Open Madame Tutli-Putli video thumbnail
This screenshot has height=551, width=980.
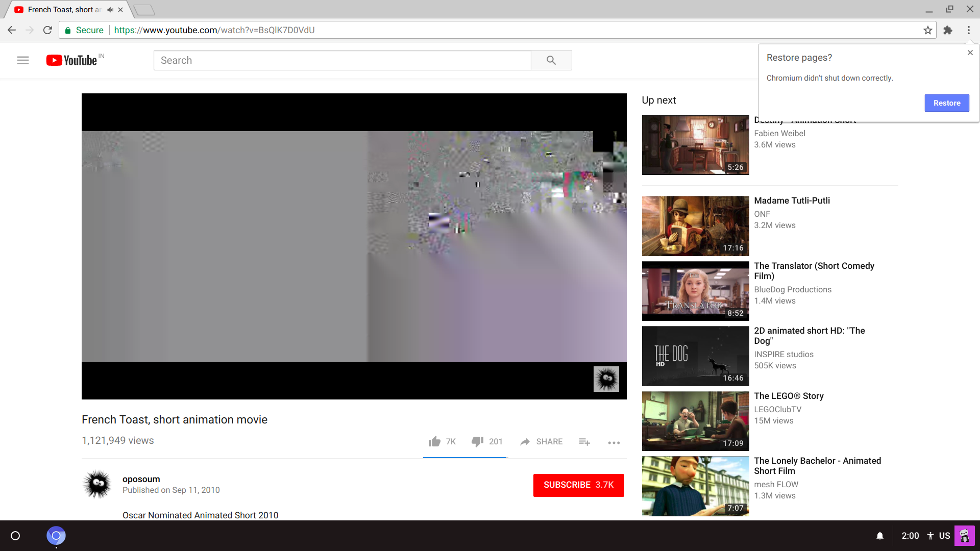(x=695, y=226)
